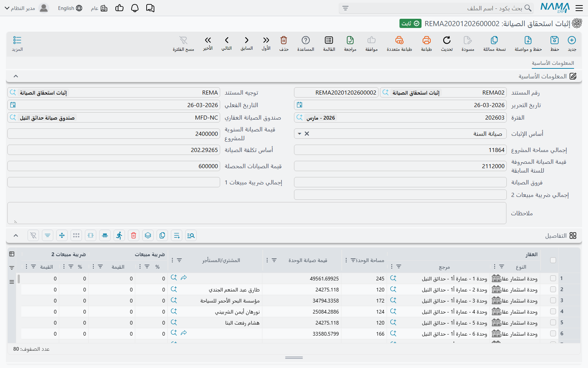
Task: Click cell value 49561.69925 in row 1
Action: (x=324, y=279)
